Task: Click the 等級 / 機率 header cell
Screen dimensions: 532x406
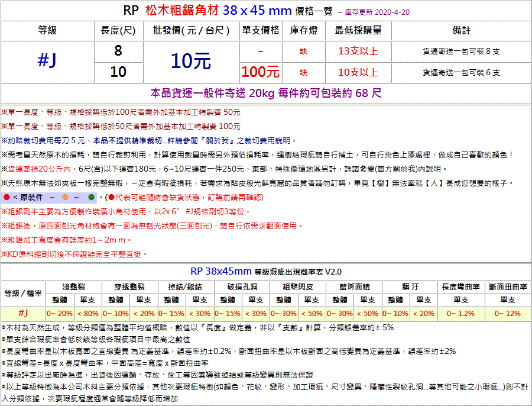Action: point(23,294)
